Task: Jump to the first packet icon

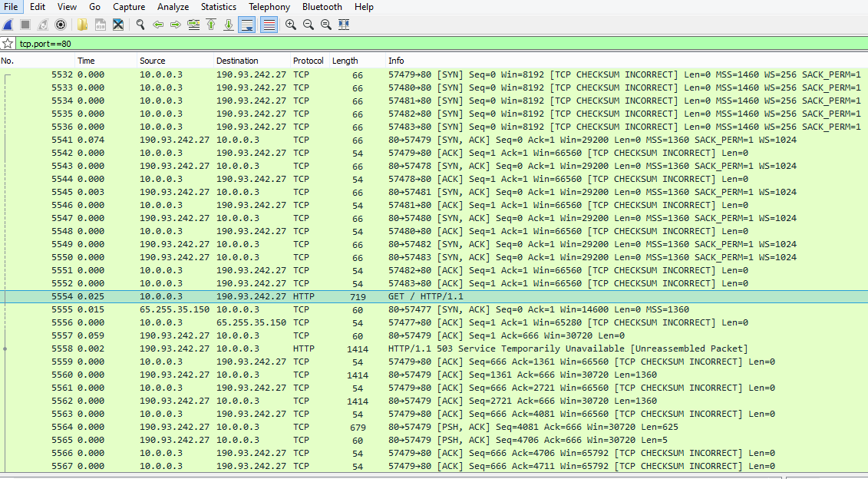Action: click(x=211, y=25)
